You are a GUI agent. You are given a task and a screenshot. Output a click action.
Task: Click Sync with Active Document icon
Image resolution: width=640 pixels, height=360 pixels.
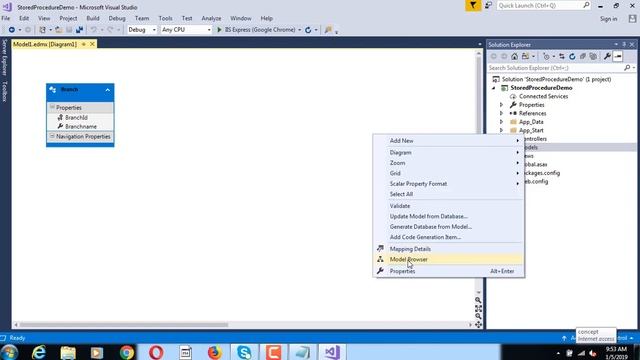point(562,57)
